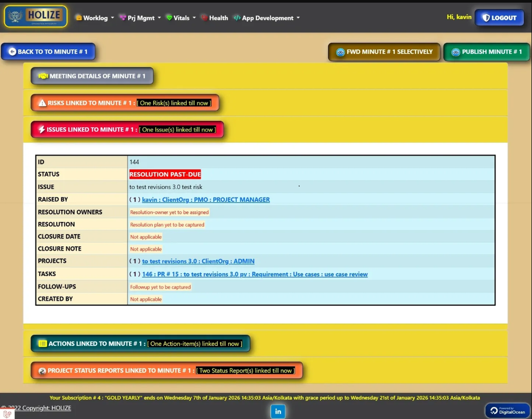Open the LinkedIn icon in footer
Image resolution: width=532 pixels, height=419 pixels.
278,412
